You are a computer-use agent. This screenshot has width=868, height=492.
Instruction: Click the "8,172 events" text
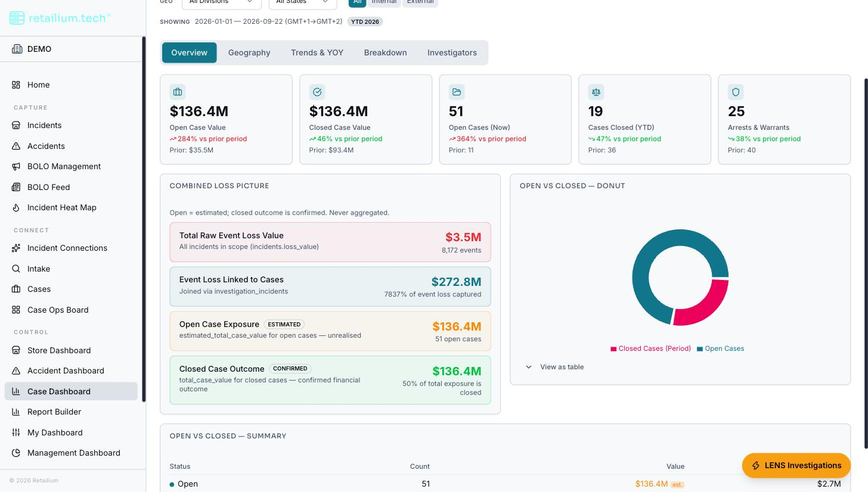click(461, 250)
